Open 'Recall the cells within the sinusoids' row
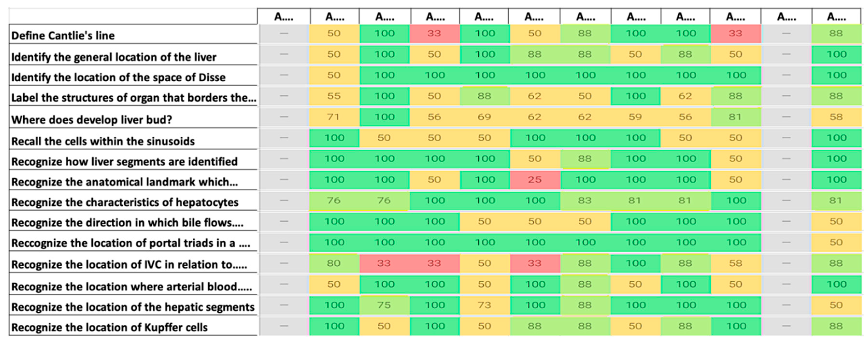Image resolution: width=868 pixels, height=344 pixels. click(103, 141)
